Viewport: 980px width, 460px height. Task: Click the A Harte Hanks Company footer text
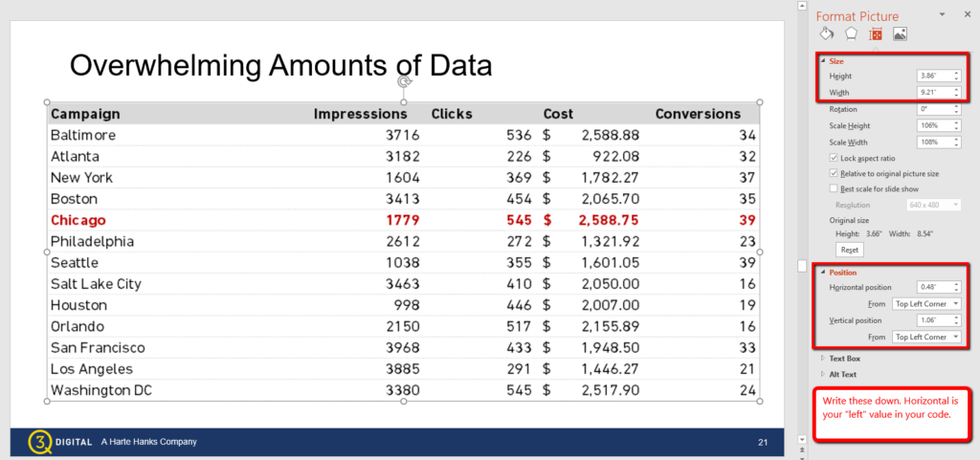pos(148,442)
